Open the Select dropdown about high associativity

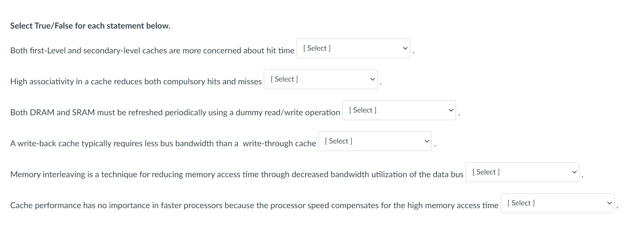pyautogui.click(x=320, y=79)
